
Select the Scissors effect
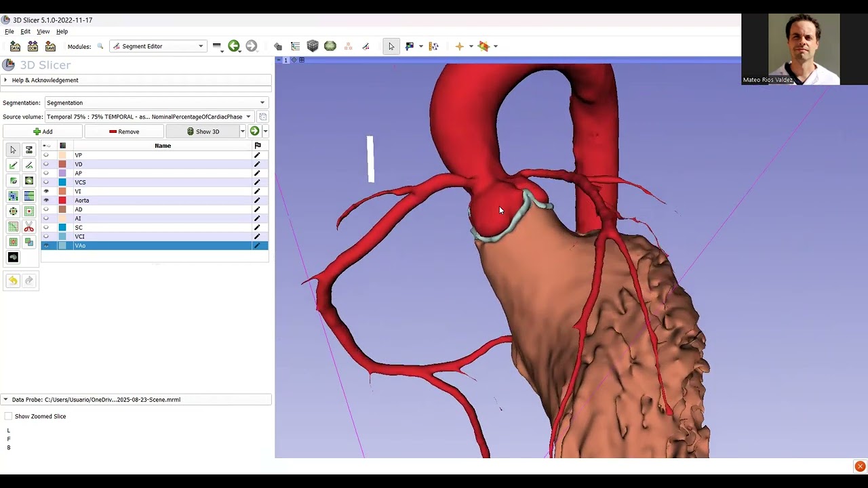29,227
